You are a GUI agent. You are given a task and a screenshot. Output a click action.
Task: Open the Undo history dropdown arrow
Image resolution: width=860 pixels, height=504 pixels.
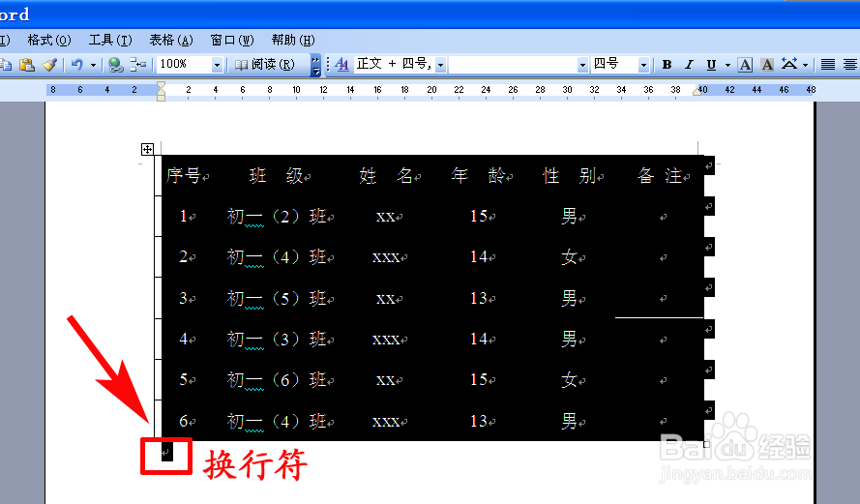point(93,65)
